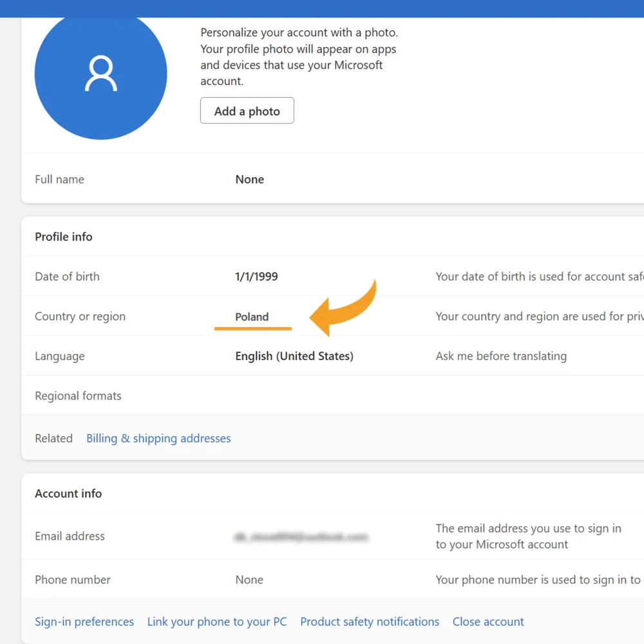Click the Close account link
Image resolution: width=644 pixels, height=644 pixels.
(x=488, y=621)
